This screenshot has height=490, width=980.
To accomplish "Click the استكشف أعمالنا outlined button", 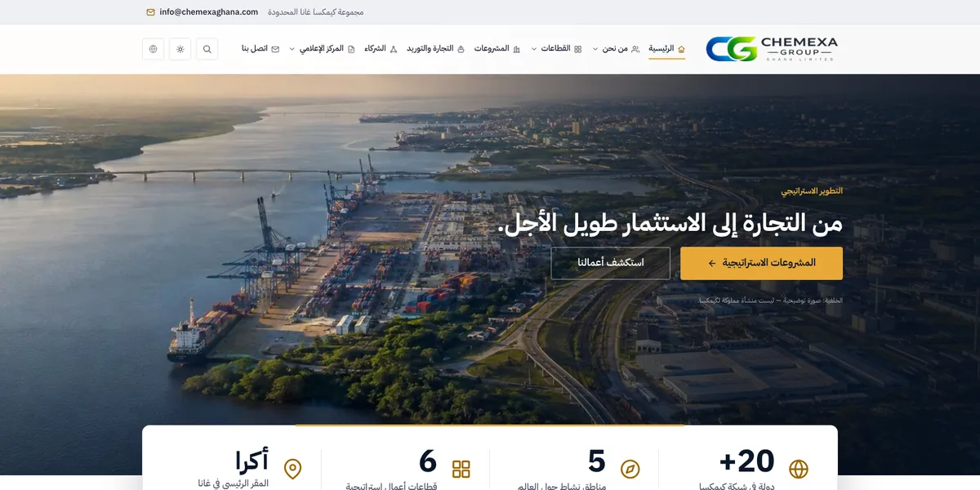I will 611,263.
